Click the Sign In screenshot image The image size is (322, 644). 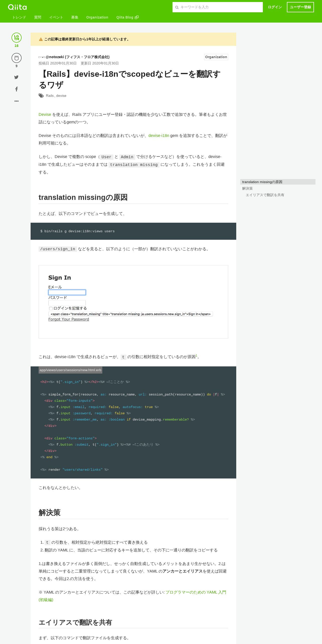click(x=133, y=302)
